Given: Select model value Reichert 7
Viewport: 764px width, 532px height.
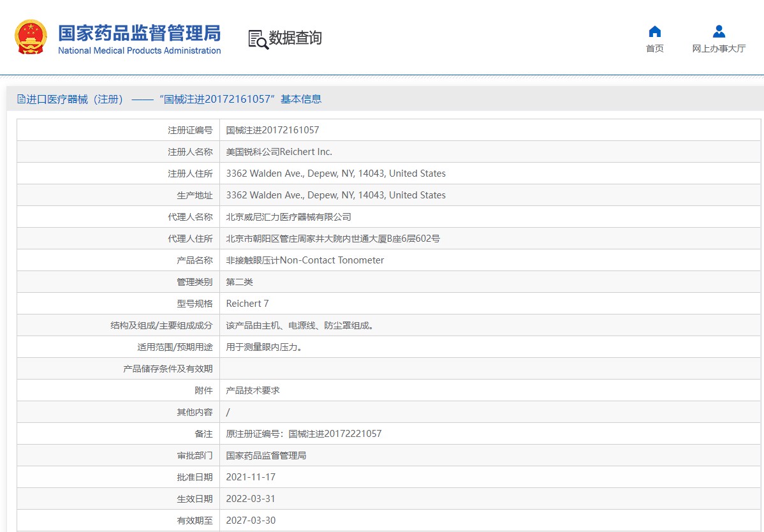Looking at the screenshot, I should pos(247,304).
